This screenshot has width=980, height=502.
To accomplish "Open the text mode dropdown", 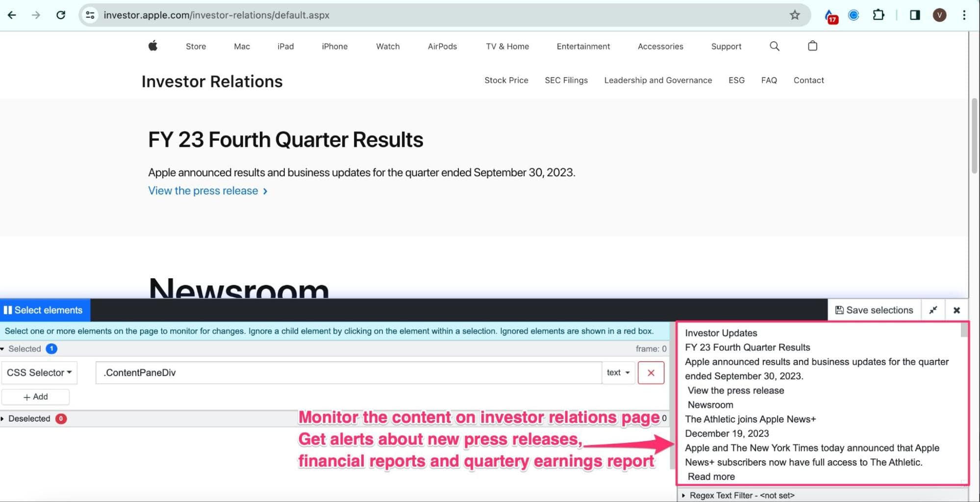I will pyautogui.click(x=618, y=373).
